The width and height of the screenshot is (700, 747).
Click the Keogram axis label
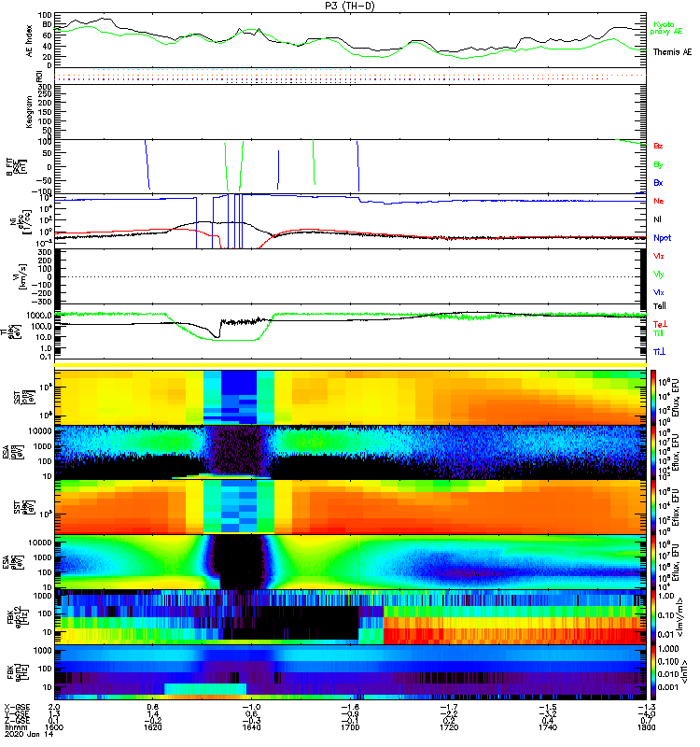(x=29, y=111)
